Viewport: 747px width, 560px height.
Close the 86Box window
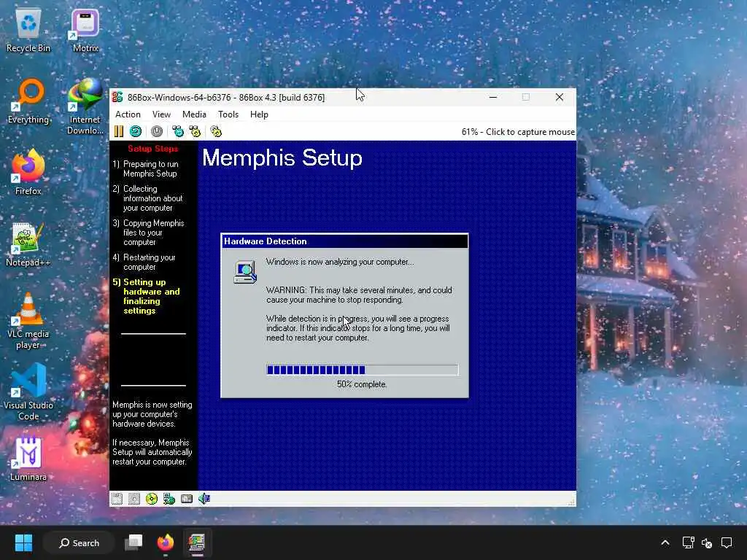point(560,97)
